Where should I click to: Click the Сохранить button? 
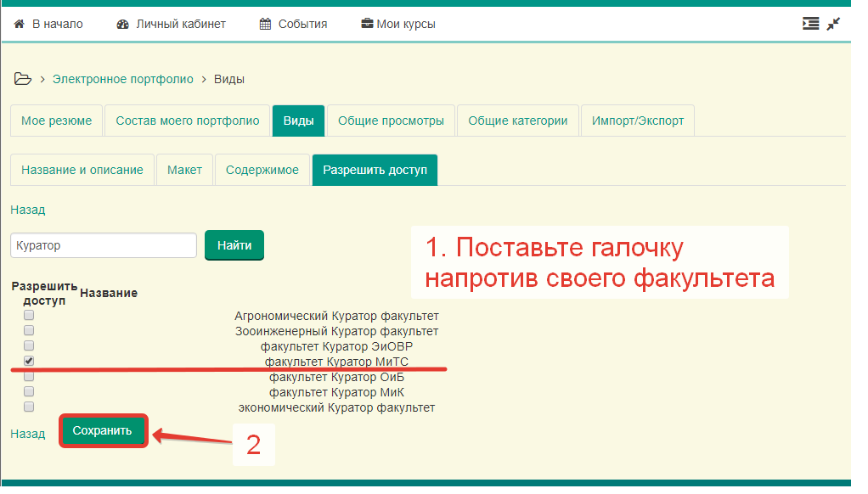[x=103, y=430]
